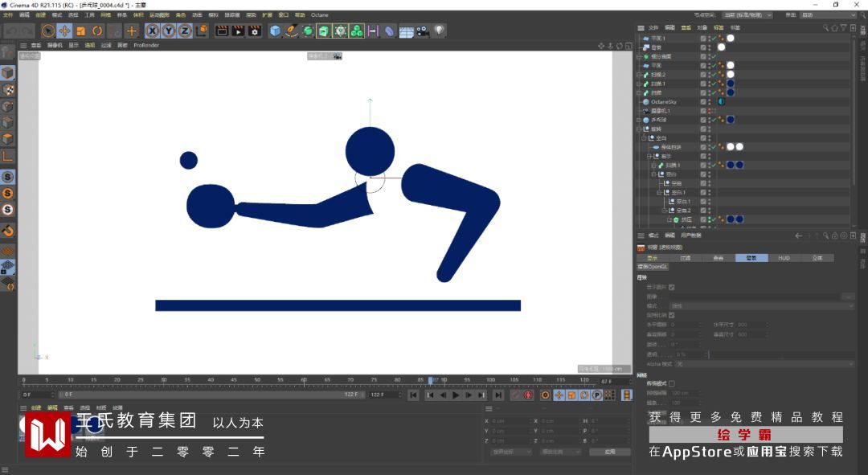Screen dimensions: 868x475
Task: Select the OctaneSky object
Action: pos(663,102)
